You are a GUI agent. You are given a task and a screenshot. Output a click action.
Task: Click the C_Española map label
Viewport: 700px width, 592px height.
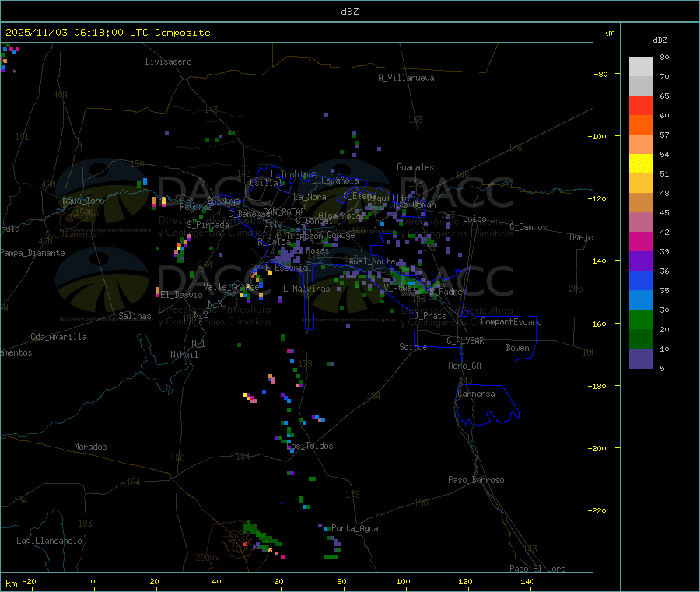pos(335,180)
